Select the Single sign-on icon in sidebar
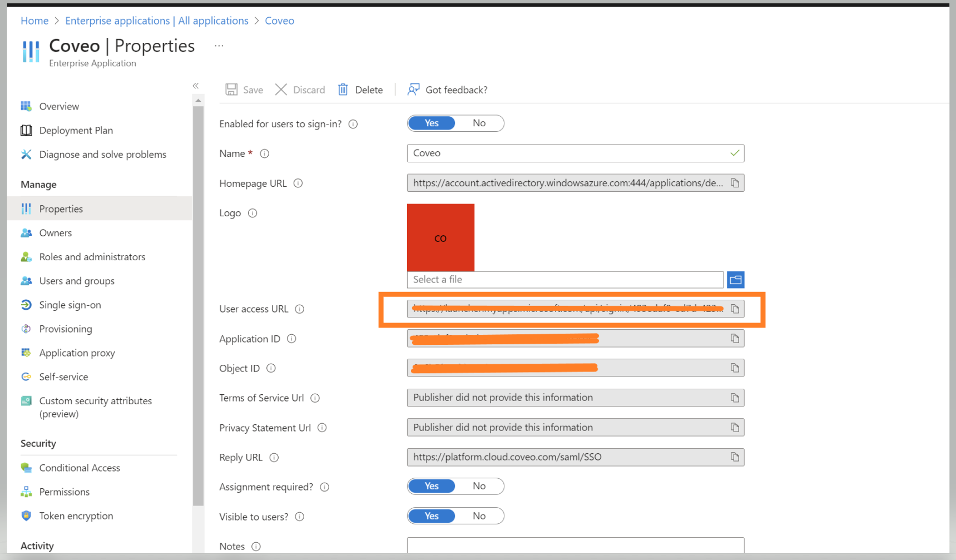Viewport: 956px width, 560px height. click(26, 305)
